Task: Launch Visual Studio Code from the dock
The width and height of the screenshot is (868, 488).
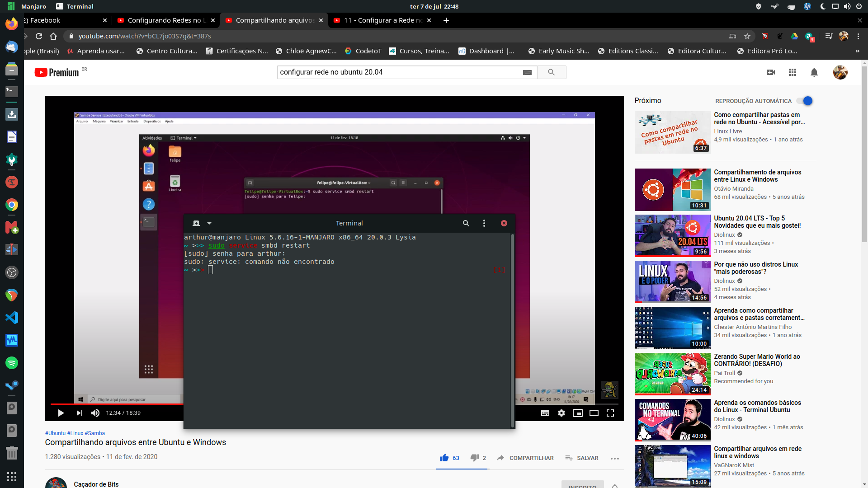Action: coord(12,318)
